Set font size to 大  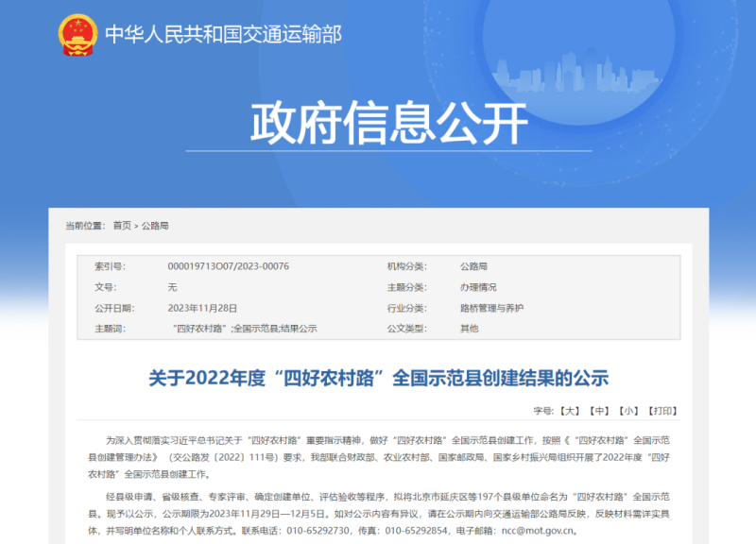(x=570, y=411)
